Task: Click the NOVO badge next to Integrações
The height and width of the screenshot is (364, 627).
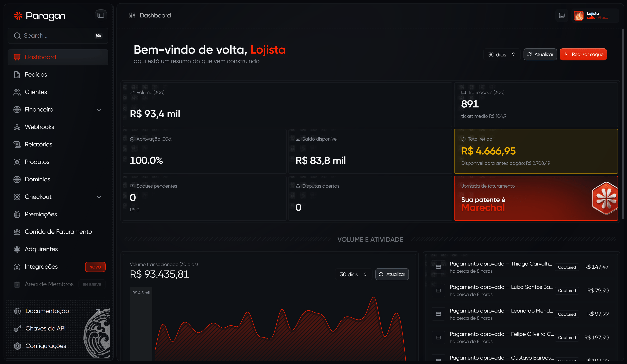Action: tap(95, 267)
